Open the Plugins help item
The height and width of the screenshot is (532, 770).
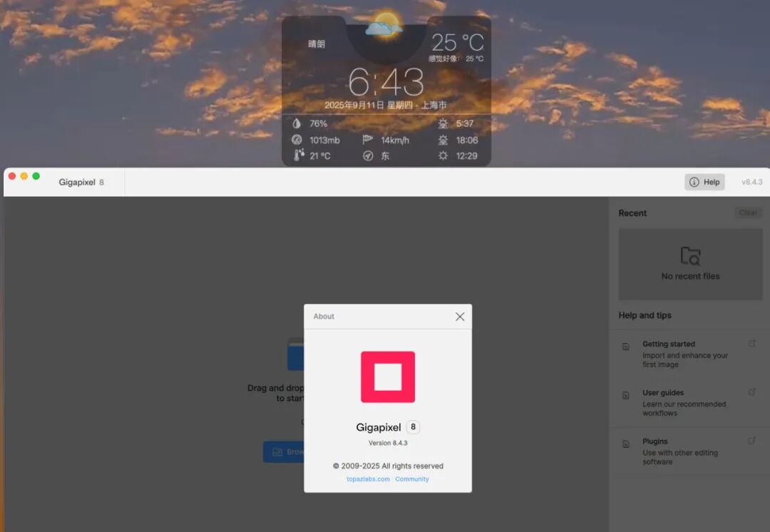689,451
